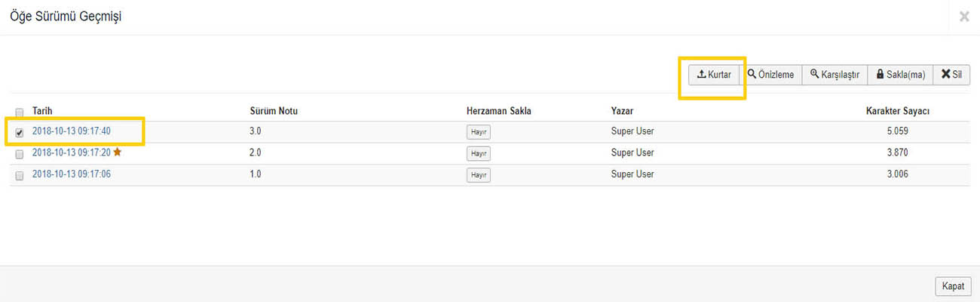This screenshot has width=980, height=302.
Task: Check the 09:17:06 version checkbox
Action: click(x=20, y=175)
